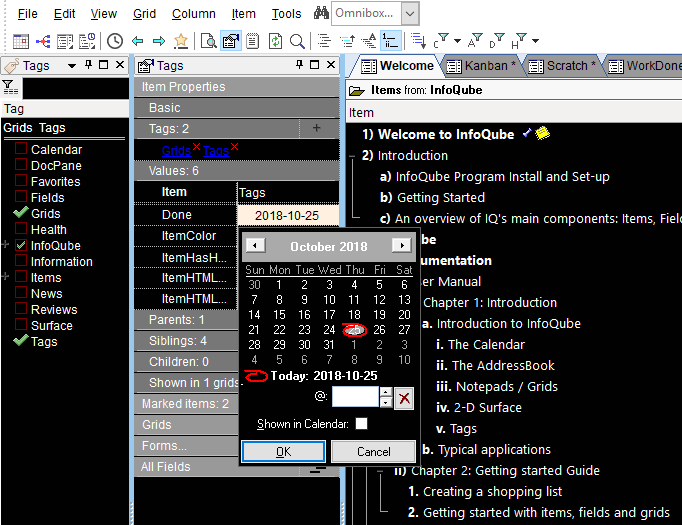Click the D funnel filter icon

pyautogui.click(x=497, y=41)
